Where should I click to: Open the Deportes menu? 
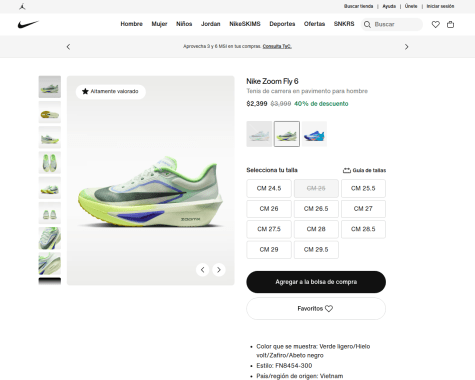[282, 24]
